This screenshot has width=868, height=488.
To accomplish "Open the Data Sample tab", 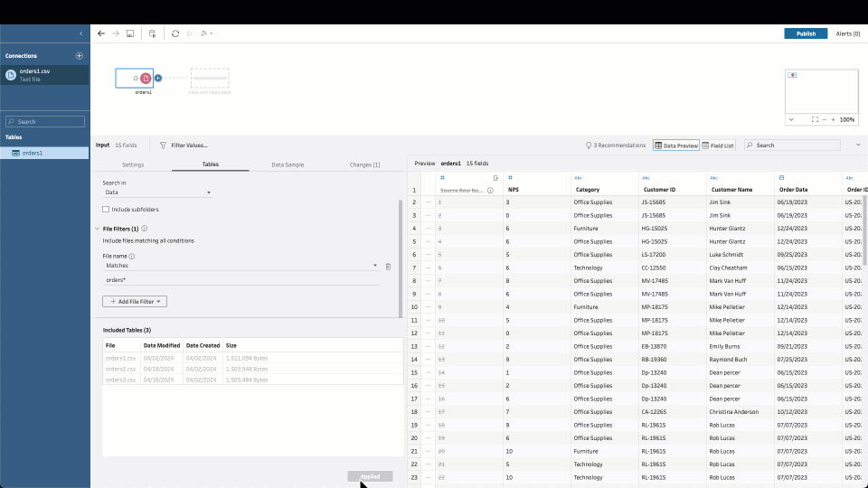I will click(x=288, y=164).
